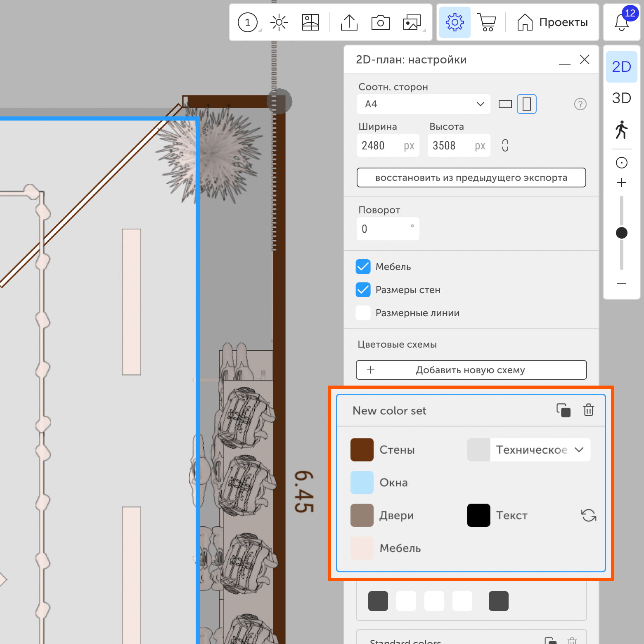
Task: Click восстановить из предыдущего экспорта button
Action: pyautogui.click(x=471, y=178)
